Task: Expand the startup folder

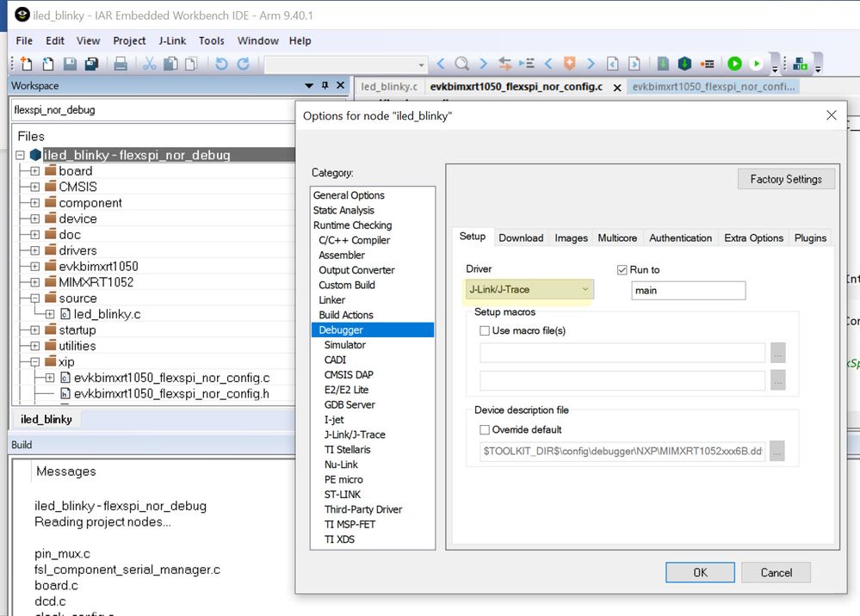Action: tap(35, 330)
